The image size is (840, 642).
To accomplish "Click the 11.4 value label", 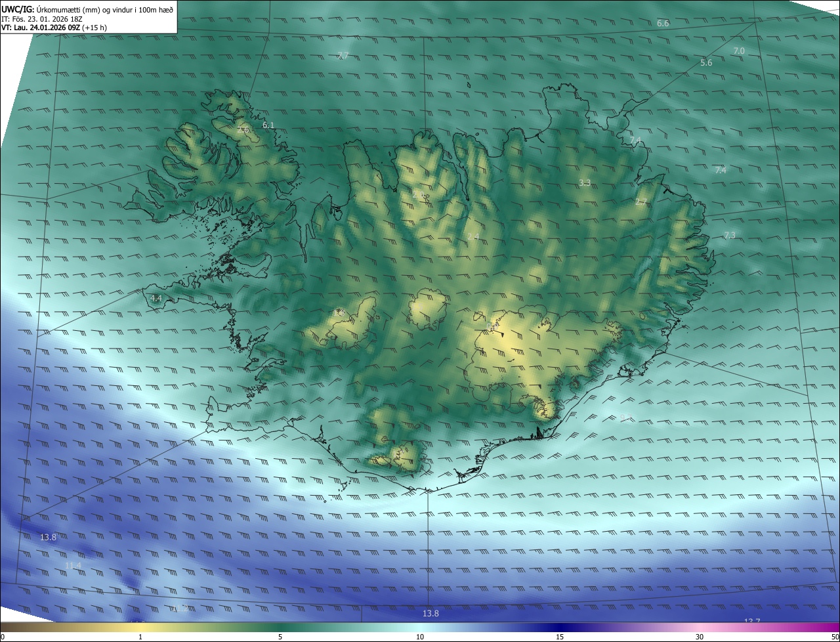I will coord(73,565).
